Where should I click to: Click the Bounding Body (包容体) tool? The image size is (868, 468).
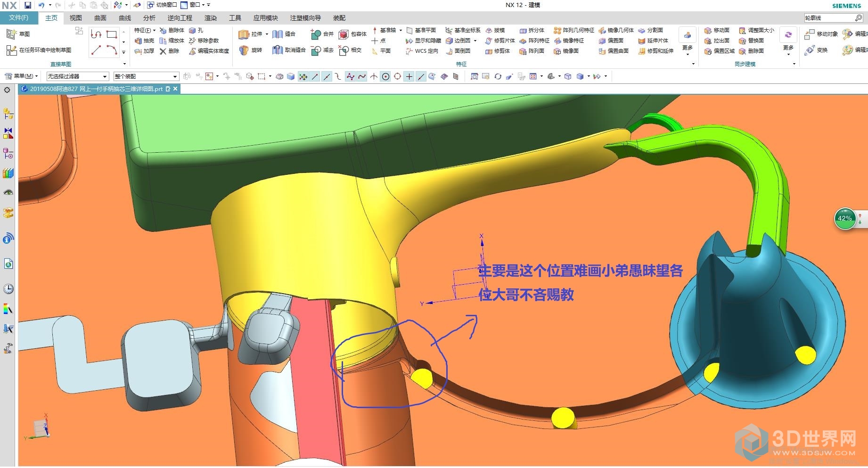click(x=352, y=34)
